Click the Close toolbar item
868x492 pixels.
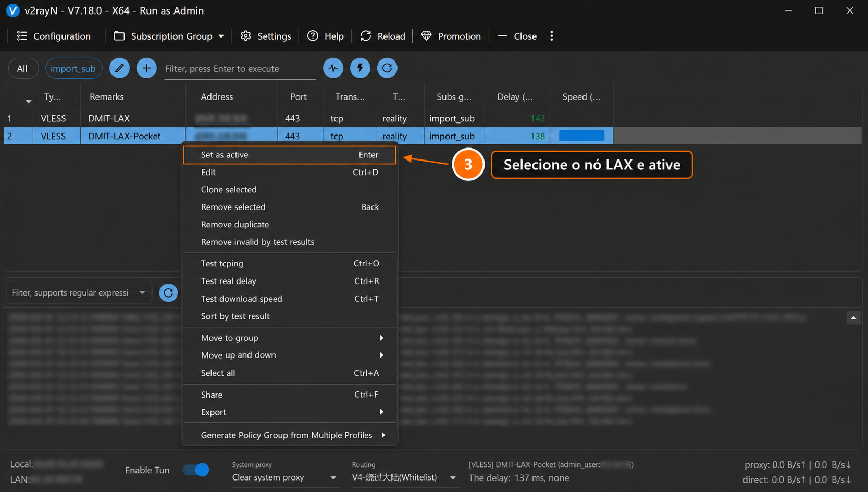pyautogui.click(x=517, y=36)
